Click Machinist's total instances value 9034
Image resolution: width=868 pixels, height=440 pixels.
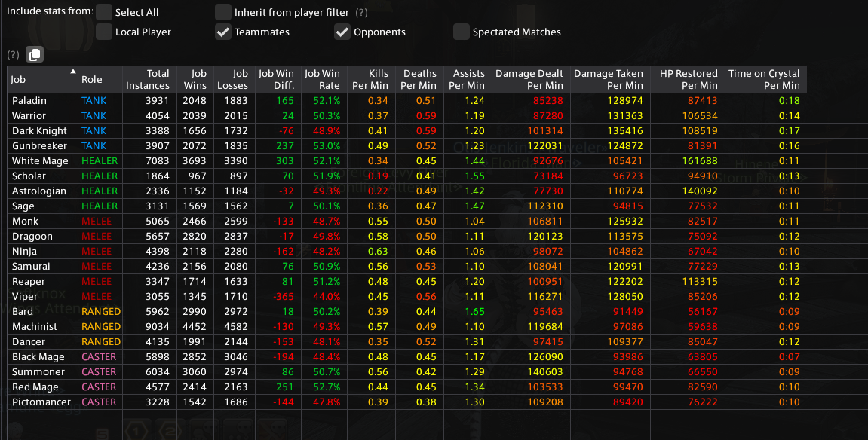click(x=158, y=327)
